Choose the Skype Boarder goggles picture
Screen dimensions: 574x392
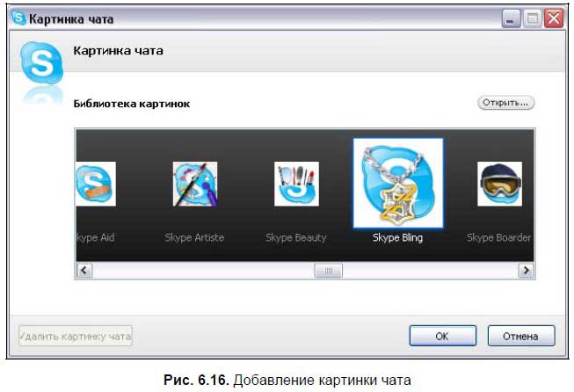pyautogui.click(x=499, y=185)
